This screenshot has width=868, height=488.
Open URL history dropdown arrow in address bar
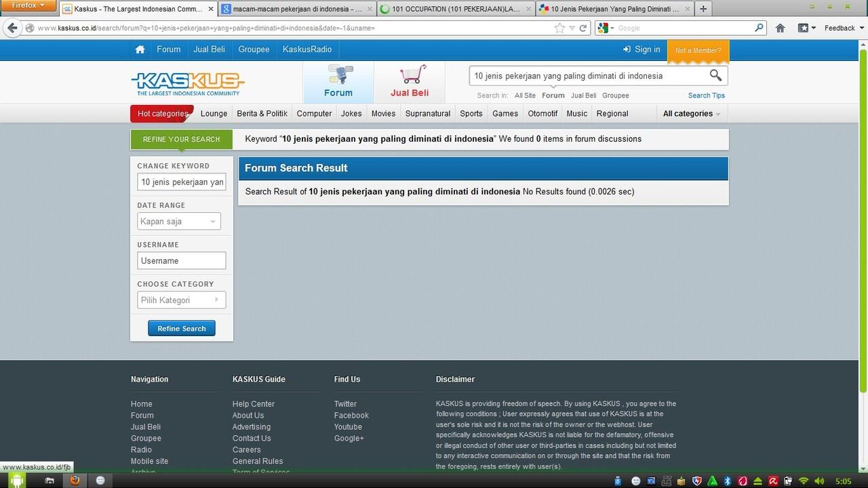click(572, 28)
